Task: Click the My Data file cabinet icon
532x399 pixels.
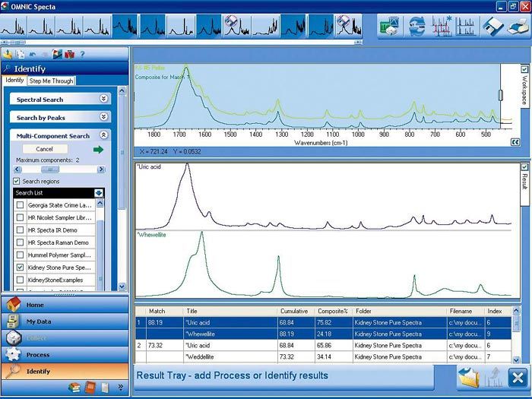Action: click(x=13, y=321)
